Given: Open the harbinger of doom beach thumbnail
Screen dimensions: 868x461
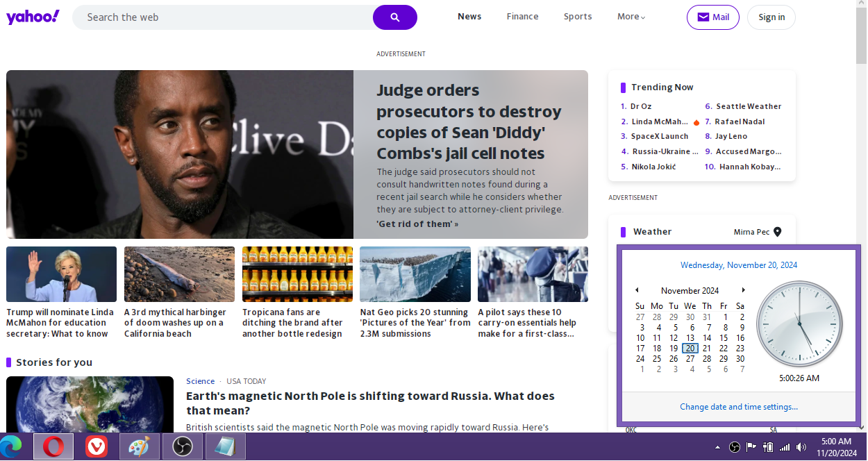Looking at the screenshot, I should pos(179,274).
